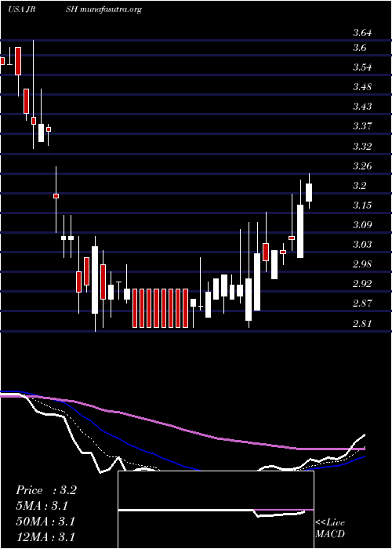Click the 3.26 price axis label
Image resolution: width=392 pixels, height=549 pixels.
362,165
